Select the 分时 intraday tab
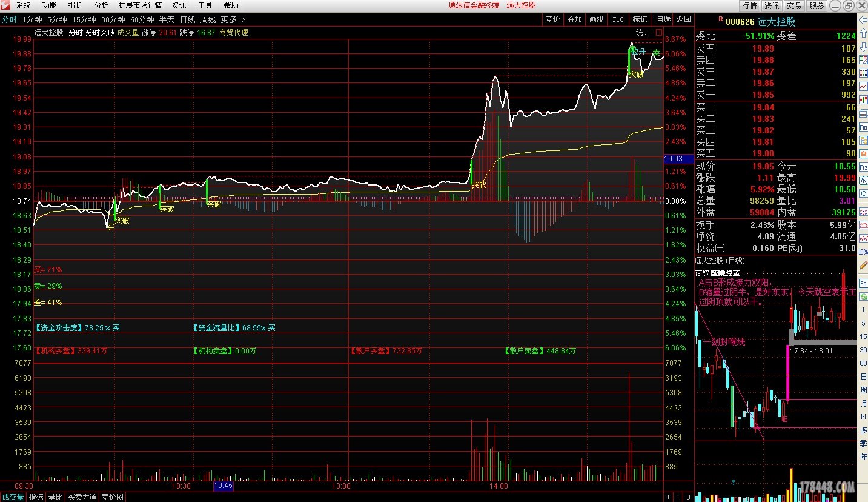 point(9,19)
